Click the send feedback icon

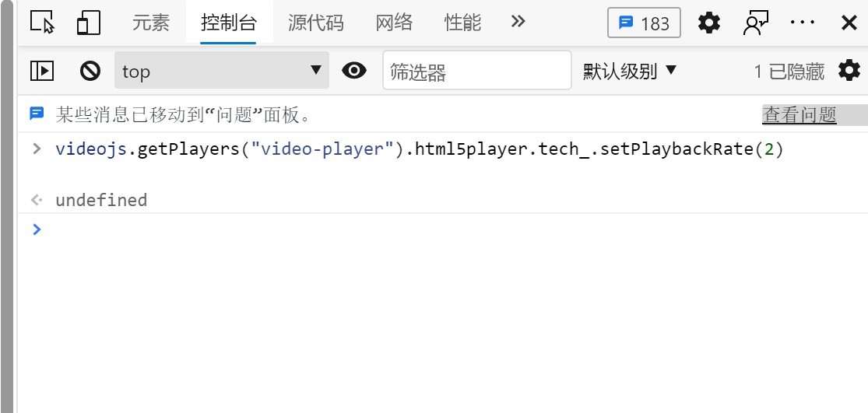pos(756,23)
